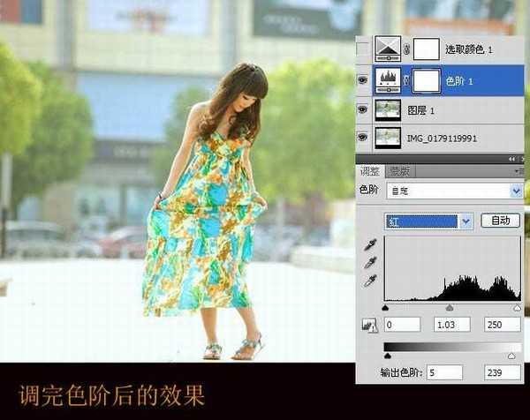
Task: Select the black point eyedropper
Action: [370, 244]
